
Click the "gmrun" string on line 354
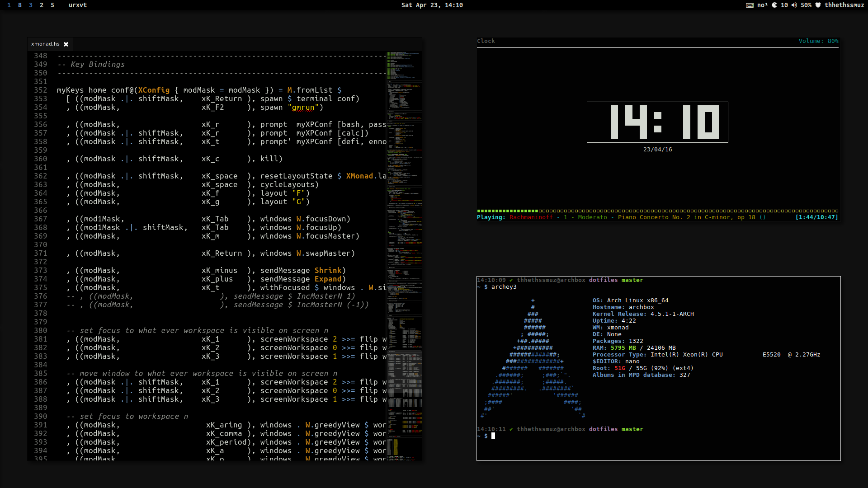click(303, 108)
